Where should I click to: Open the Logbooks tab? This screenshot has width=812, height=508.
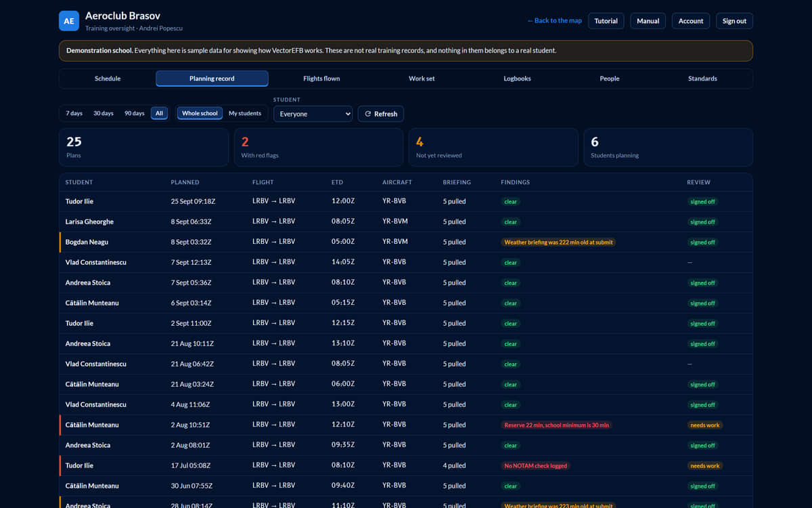point(517,79)
